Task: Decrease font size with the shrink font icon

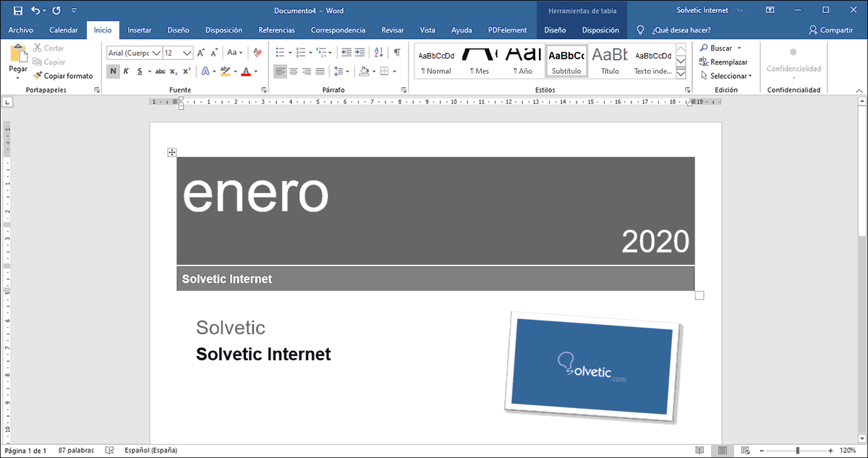Action: click(x=214, y=53)
